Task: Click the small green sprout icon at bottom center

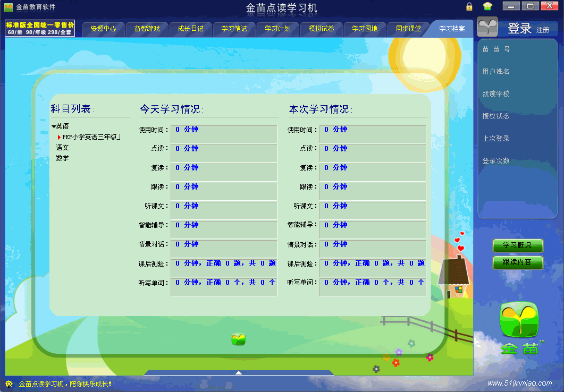Action: [x=238, y=339]
